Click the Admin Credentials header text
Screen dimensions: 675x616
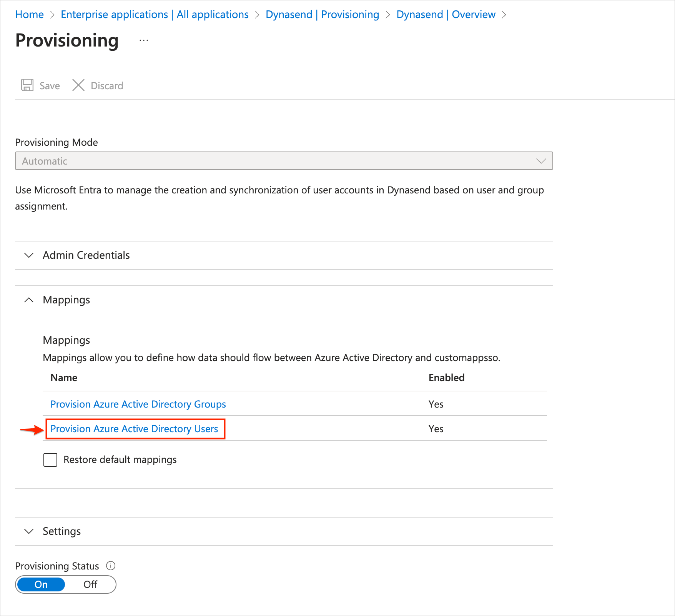point(86,255)
